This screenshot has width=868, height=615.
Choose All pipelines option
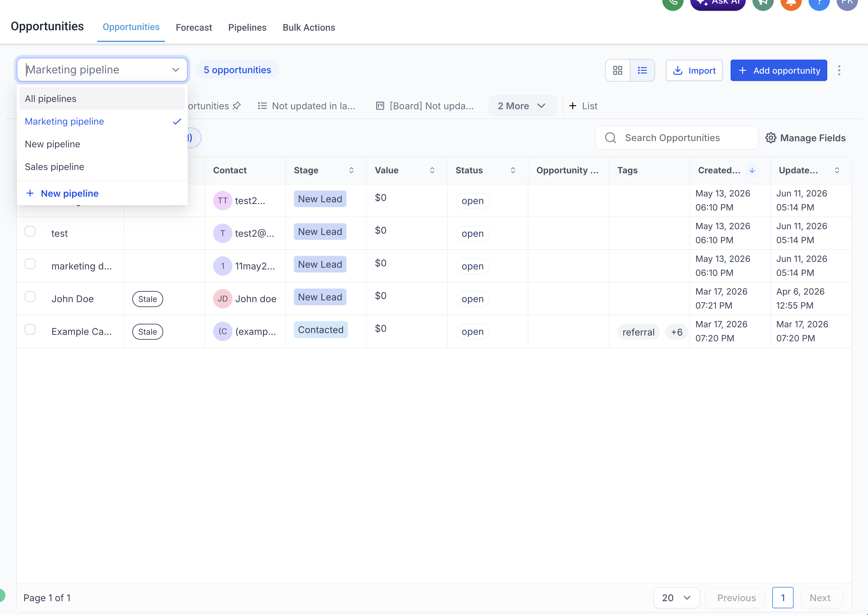tap(102, 99)
